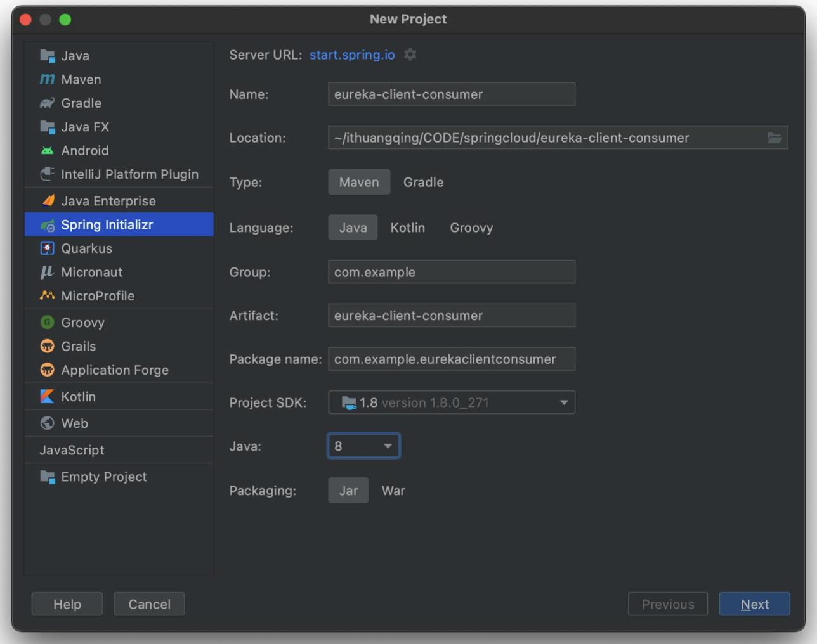Select Java Enterprise in sidebar list
817x644 pixels.
point(119,201)
